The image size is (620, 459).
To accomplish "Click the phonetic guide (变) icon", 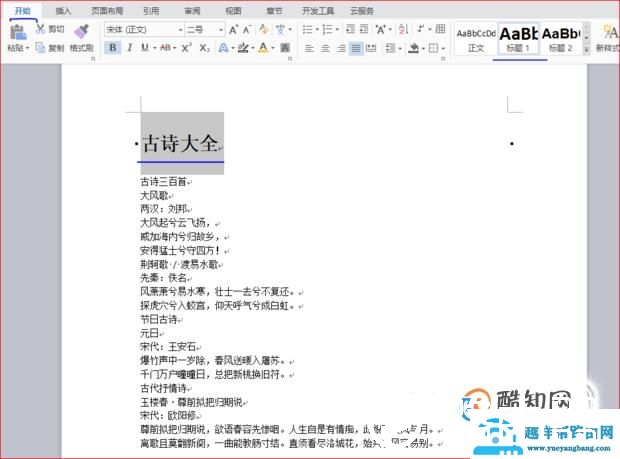I will point(280,30).
